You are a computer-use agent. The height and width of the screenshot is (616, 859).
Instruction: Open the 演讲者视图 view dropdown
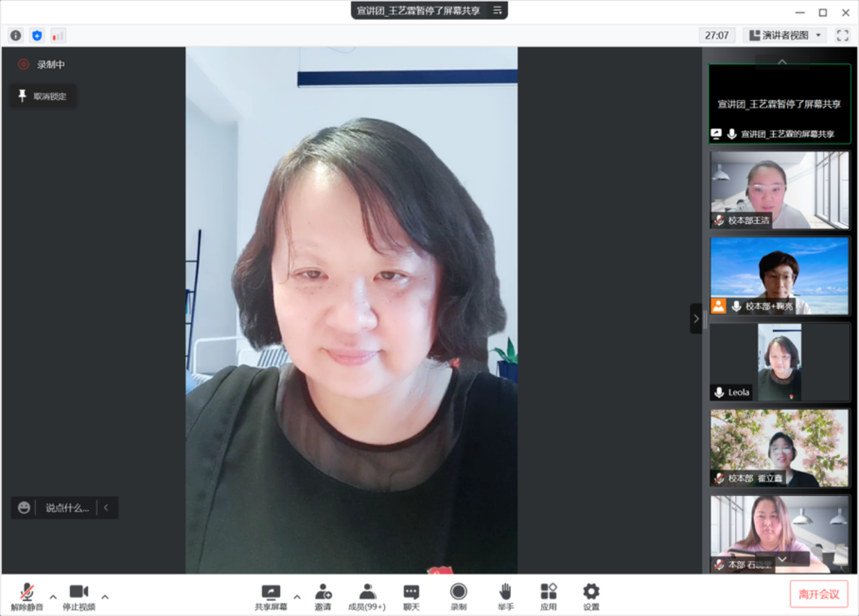pos(785,35)
